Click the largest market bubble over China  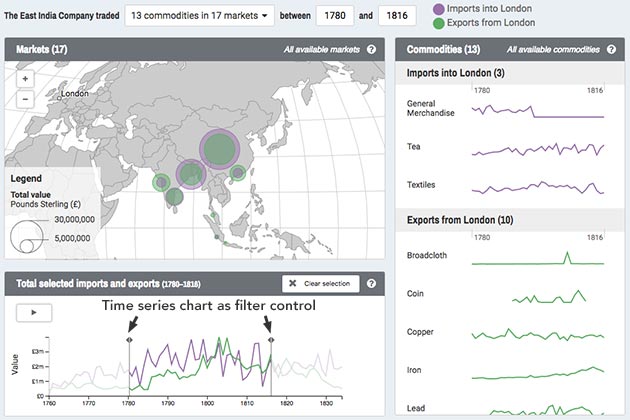tap(219, 149)
